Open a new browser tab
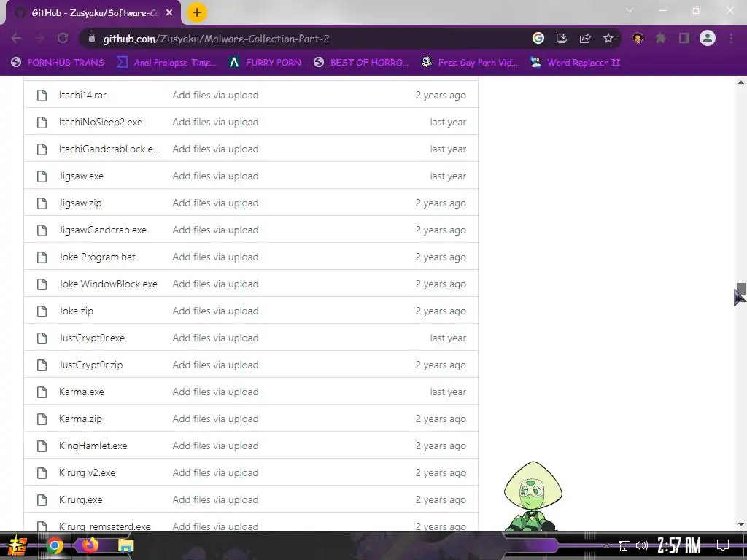The height and width of the screenshot is (560, 747). [x=197, y=13]
